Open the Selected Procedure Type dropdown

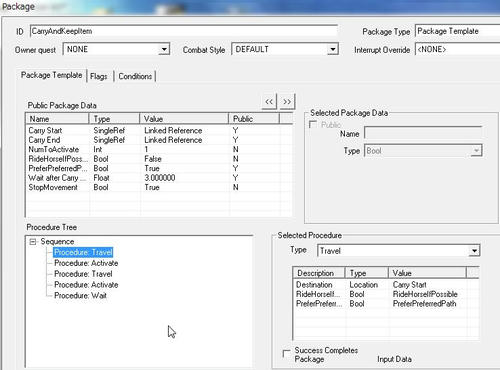(474, 251)
